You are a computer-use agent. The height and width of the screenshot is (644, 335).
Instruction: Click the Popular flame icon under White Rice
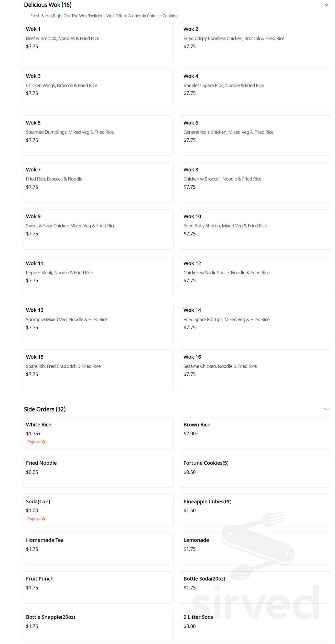(43, 442)
